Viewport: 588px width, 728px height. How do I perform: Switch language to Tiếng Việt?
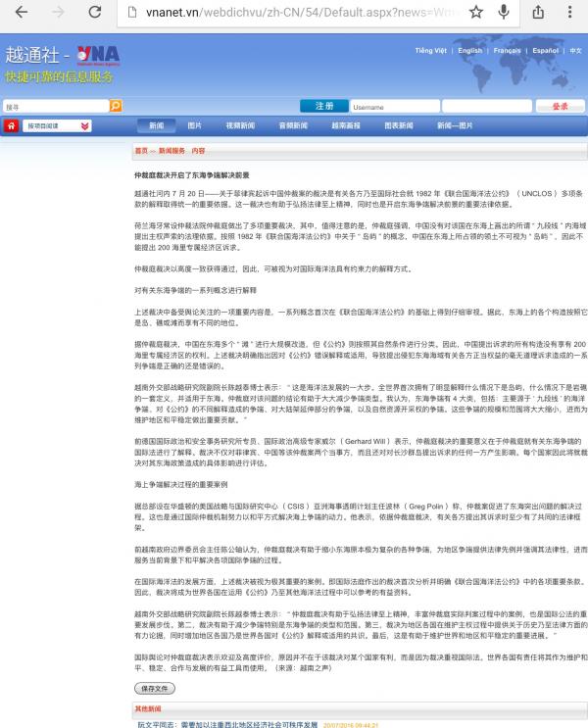[x=430, y=50]
